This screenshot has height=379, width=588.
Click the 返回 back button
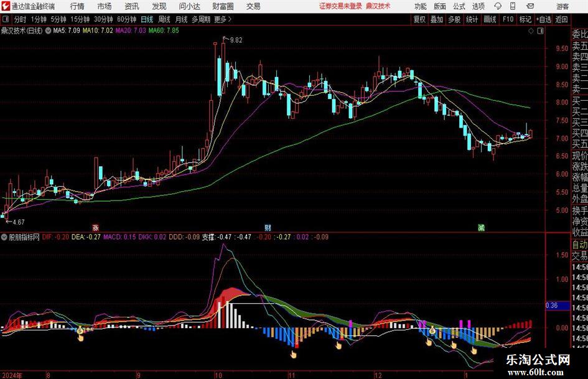561,19
